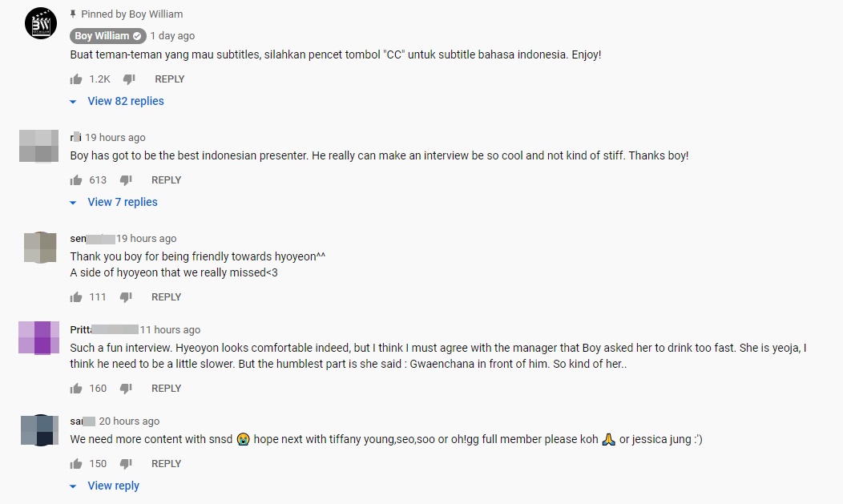Viewport: 843px width, 504px height.
Task: Dislike the 'more content with snsd' comment
Action: [126, 464]
